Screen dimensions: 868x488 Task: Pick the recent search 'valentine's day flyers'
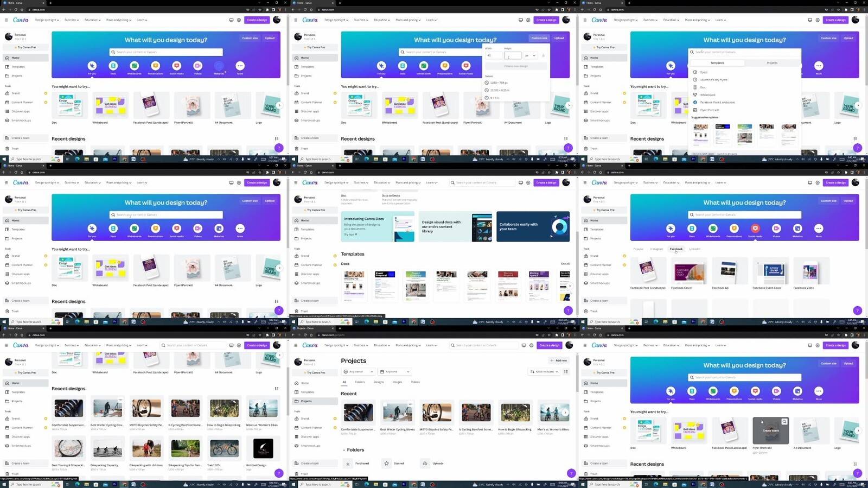click(713, 80)
